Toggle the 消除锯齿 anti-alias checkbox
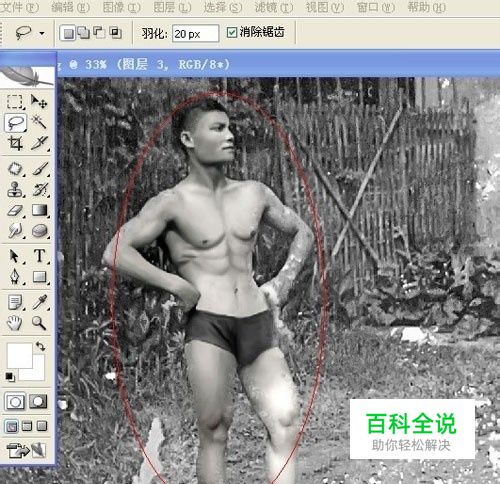500x484 pixels. 232,33
